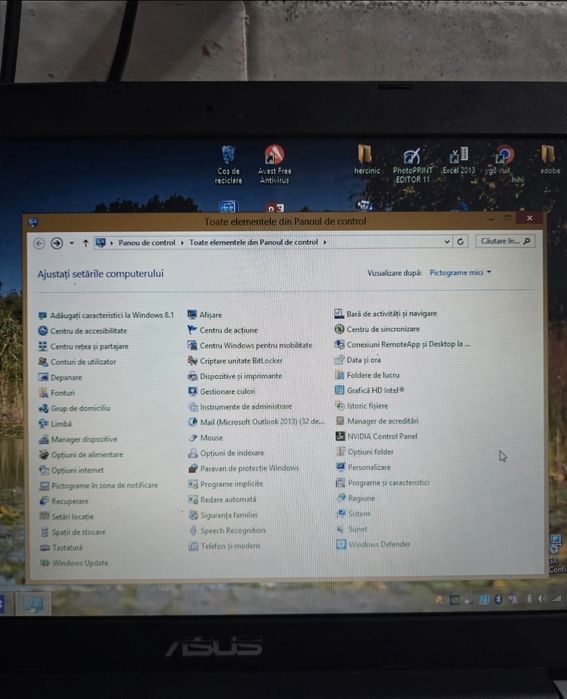Screen dimensions: 567x699
Task: Click the Fonturi icon
Action: 43,393
